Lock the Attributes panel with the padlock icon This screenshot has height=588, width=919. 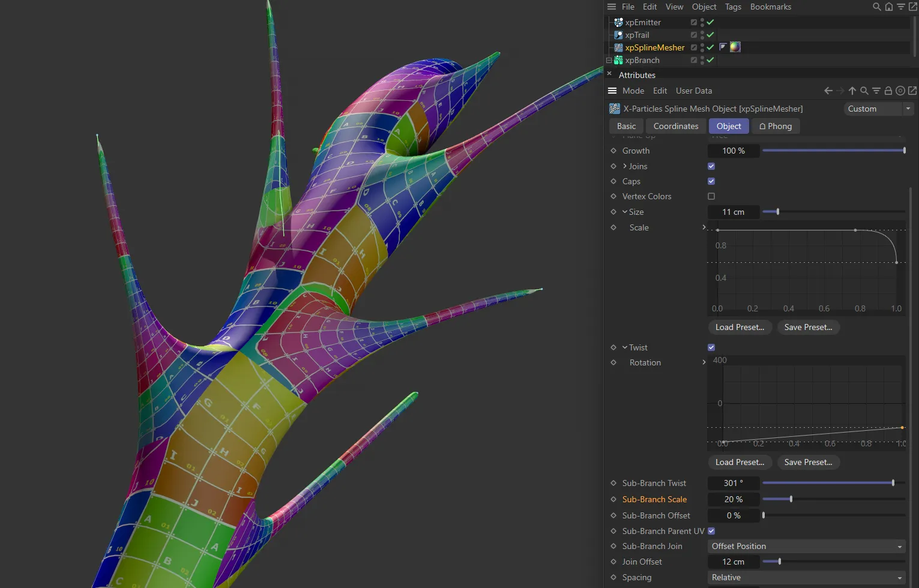(888, 91)
